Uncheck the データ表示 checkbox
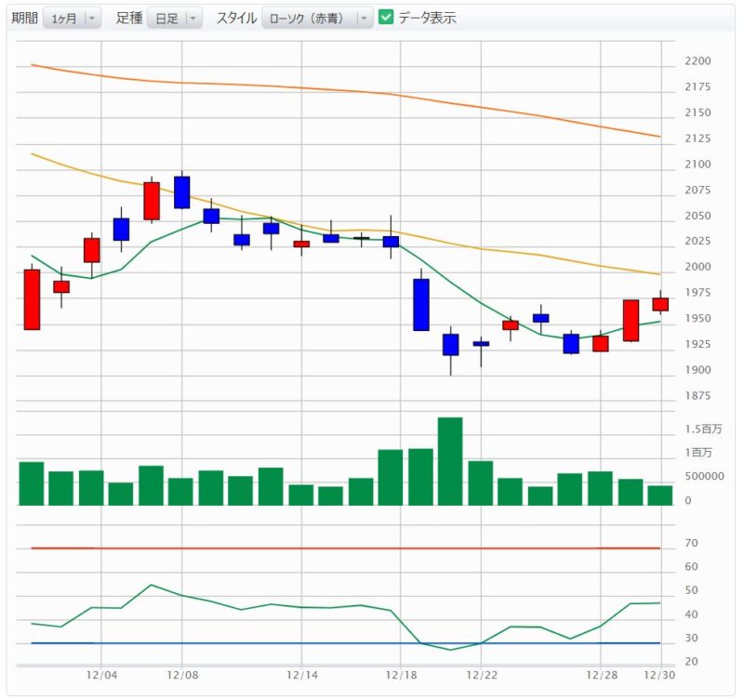Image resolution: width=744 pixels, height=700 pixels. 387,18
